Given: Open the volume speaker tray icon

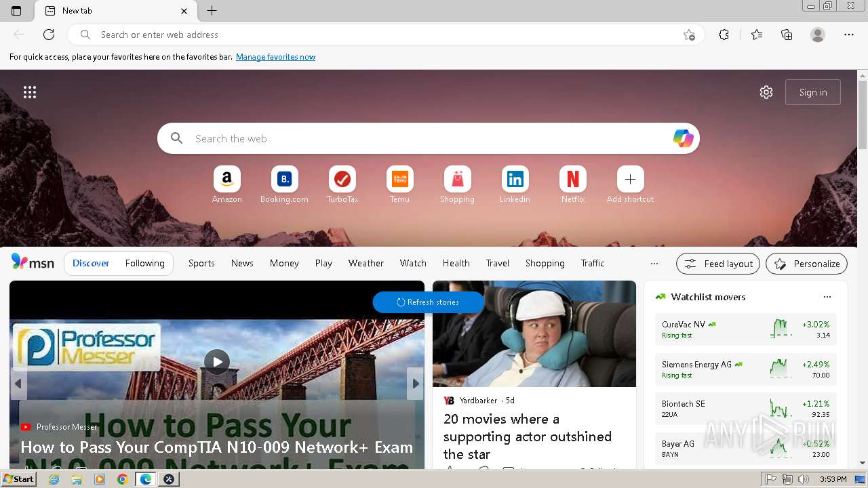Looking at the screenshot, I should [x=804, y=479].
